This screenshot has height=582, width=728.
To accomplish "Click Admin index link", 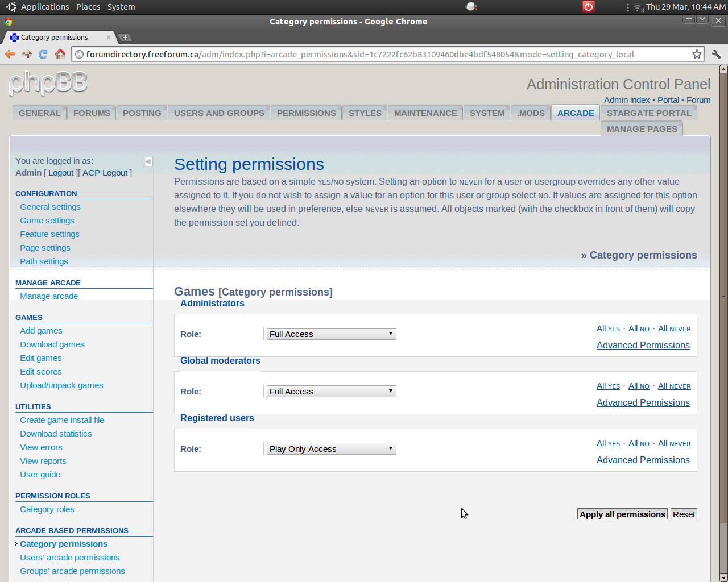I will [627, 100].
